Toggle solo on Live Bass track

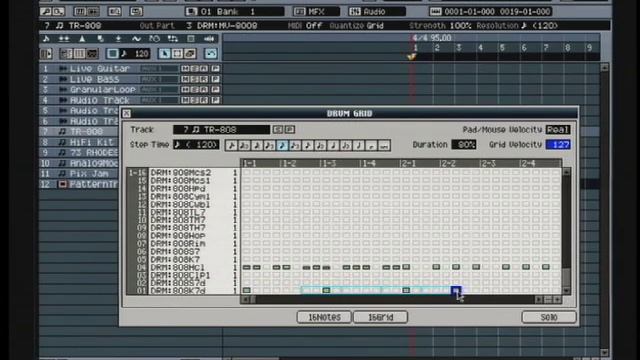pyautogui.click(x=194, y=79)
